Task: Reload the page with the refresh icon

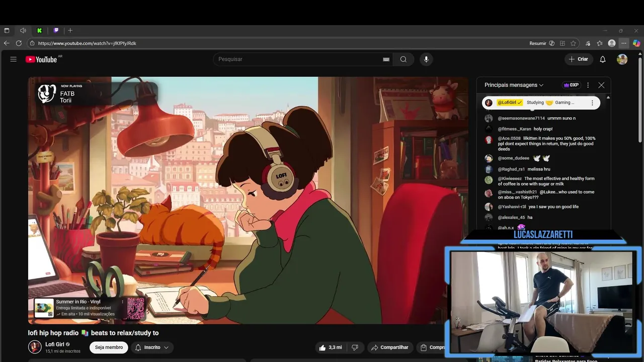Action: tap(19, 43)
